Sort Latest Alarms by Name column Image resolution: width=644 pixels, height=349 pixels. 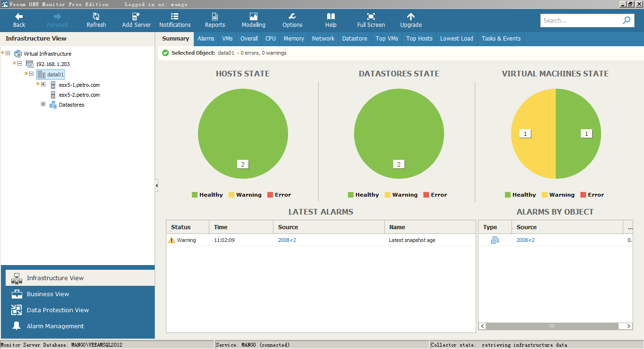click(430, 227)
